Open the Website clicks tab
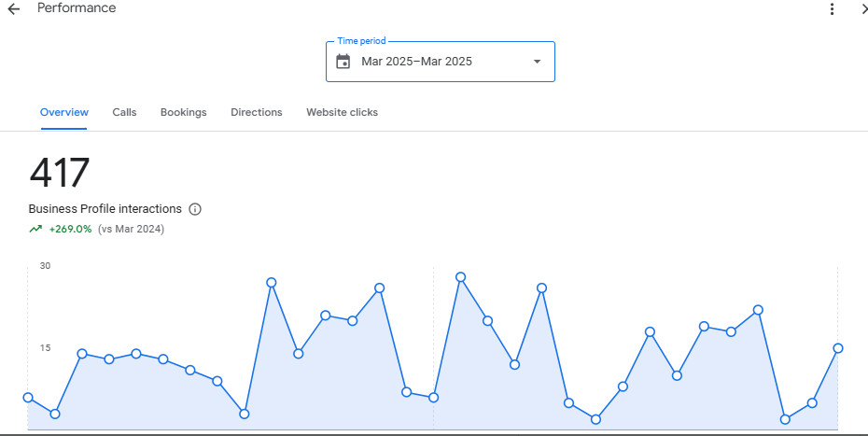 point(343,112)
